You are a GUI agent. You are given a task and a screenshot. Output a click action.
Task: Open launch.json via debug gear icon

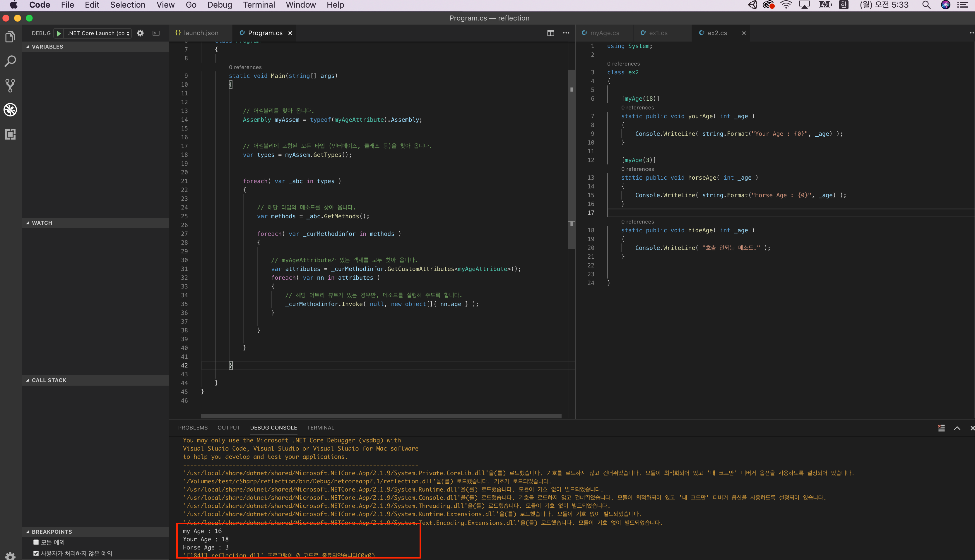click(x=140, y=33)
